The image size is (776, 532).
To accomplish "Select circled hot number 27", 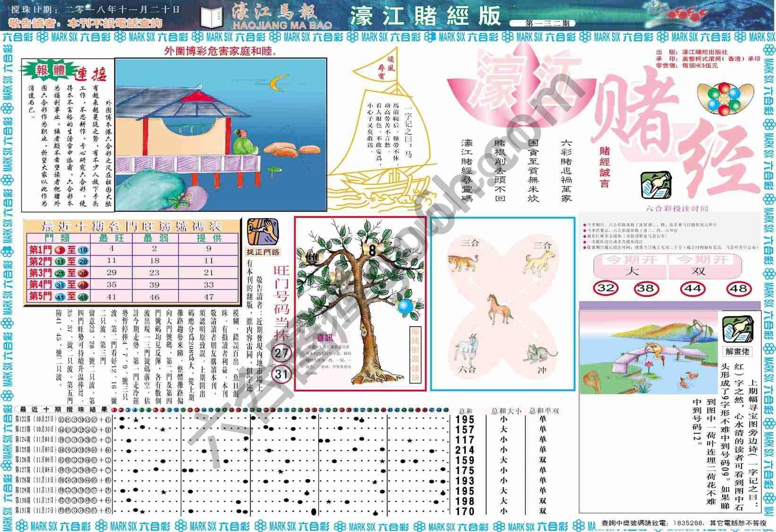I will coord(281,353).
